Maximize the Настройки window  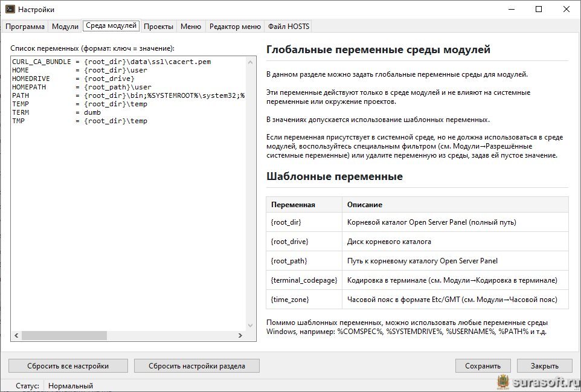click(x=538, y=9)
